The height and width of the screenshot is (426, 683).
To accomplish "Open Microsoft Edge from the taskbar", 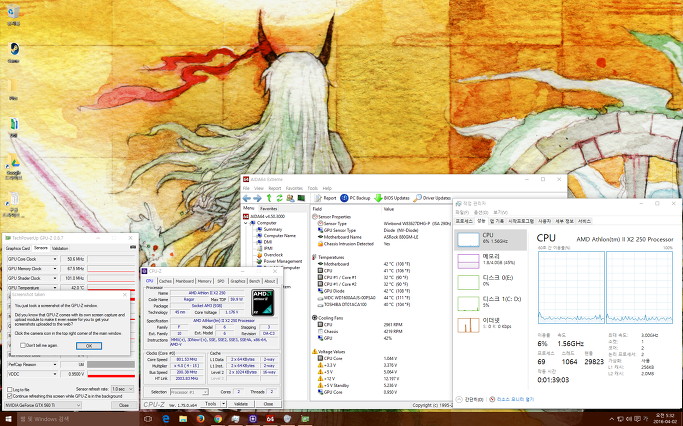I will (166, 419).
